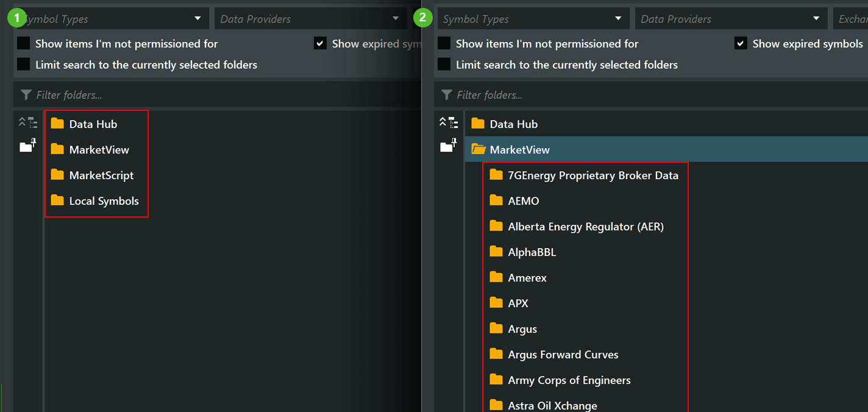Click the APX folder icon
The height and width of the screenshot is (412, 868).
(x=496, y=303)
